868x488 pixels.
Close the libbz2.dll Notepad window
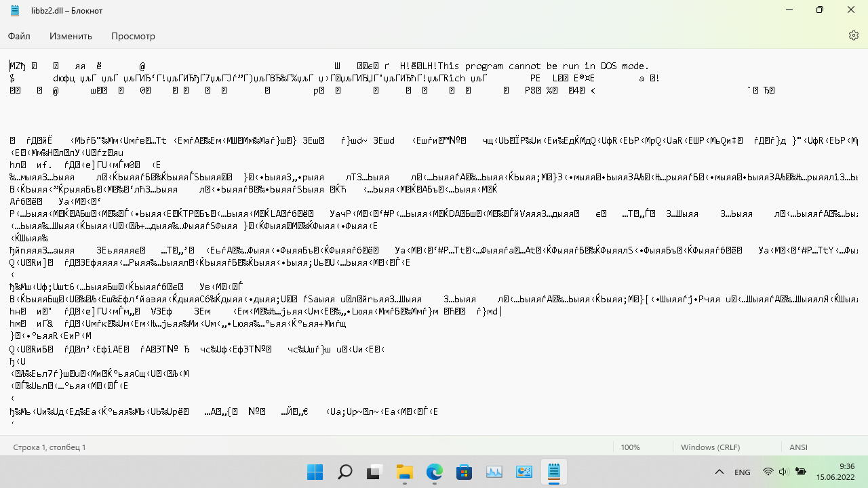coord(852,10)
